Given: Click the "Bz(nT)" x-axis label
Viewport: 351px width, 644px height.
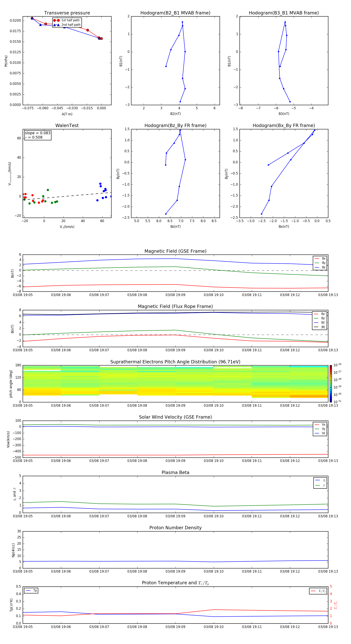Looking at the screenshot, I should (175, 227).
